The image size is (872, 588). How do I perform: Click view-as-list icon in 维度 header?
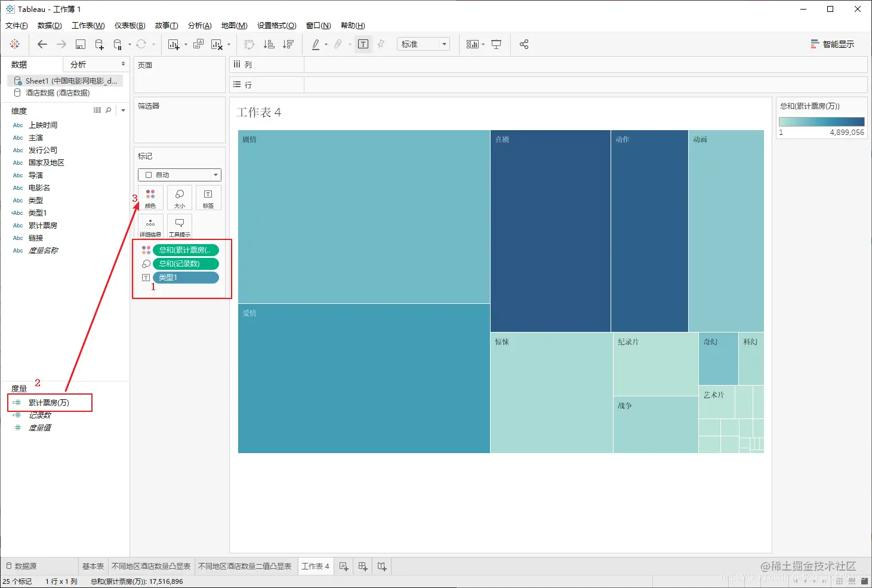coord(97,110)
